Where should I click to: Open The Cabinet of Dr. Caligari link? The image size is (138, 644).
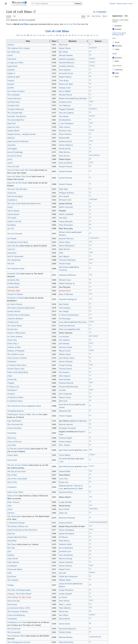(18, 48)
